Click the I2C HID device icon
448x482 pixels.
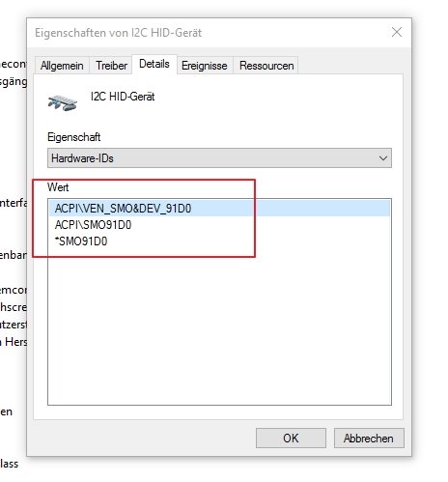[63, 103]
